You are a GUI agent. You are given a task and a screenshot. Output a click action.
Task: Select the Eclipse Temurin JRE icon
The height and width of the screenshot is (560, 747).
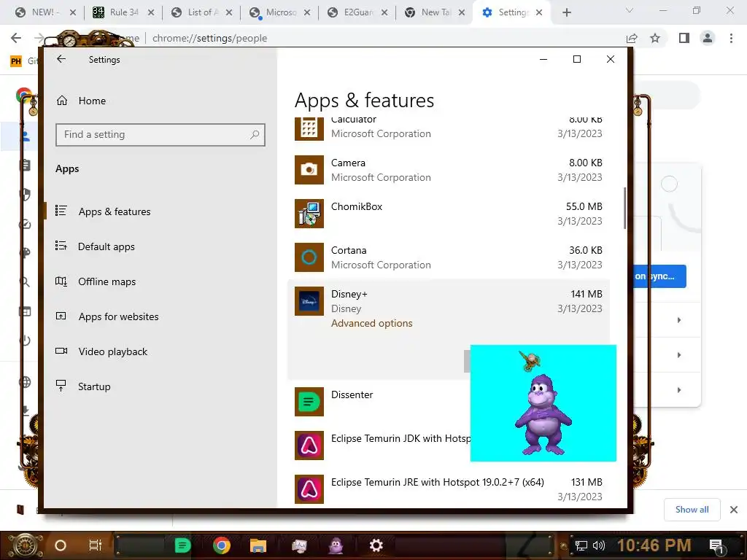(309, 489)
